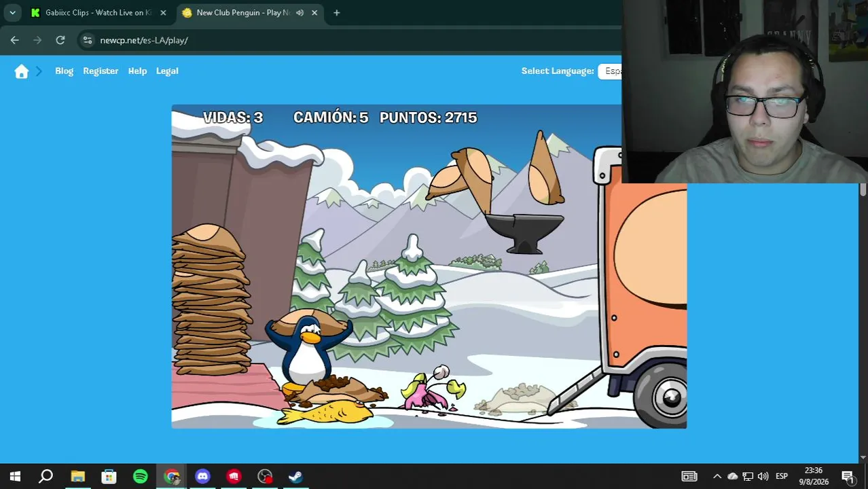Open a new browser tab

(336, 12)
